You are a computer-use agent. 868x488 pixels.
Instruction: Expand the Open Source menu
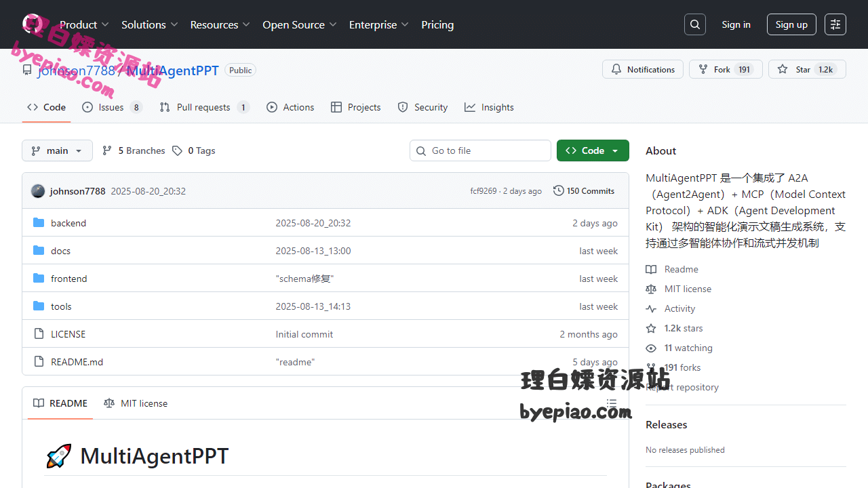pyautogui.click(x=300, y=24)
